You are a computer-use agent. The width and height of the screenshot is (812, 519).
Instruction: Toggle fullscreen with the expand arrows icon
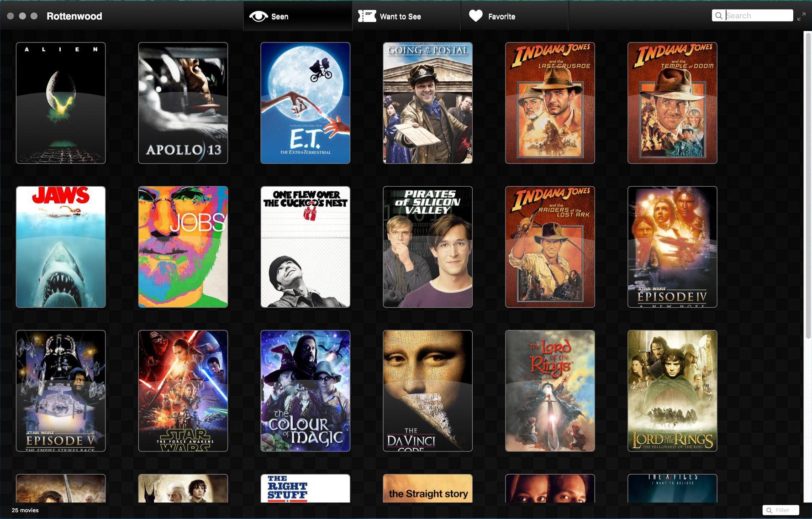(801, 17)
